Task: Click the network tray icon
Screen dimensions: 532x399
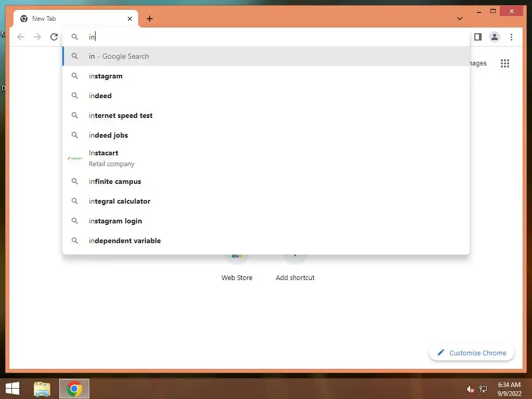Action: (x=483, y=389)
